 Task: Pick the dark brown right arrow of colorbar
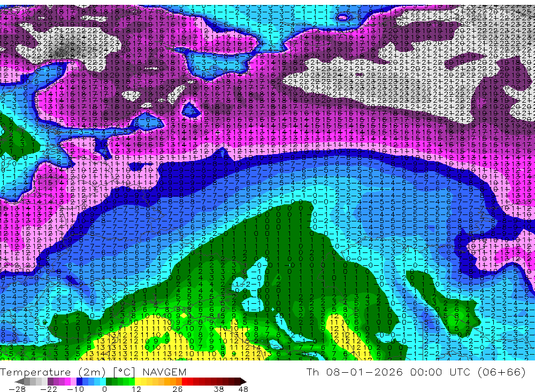[x=243, y=382]
